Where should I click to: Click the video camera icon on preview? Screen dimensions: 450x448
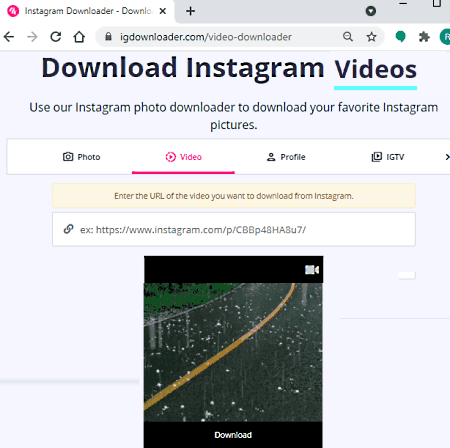[312, 269]
